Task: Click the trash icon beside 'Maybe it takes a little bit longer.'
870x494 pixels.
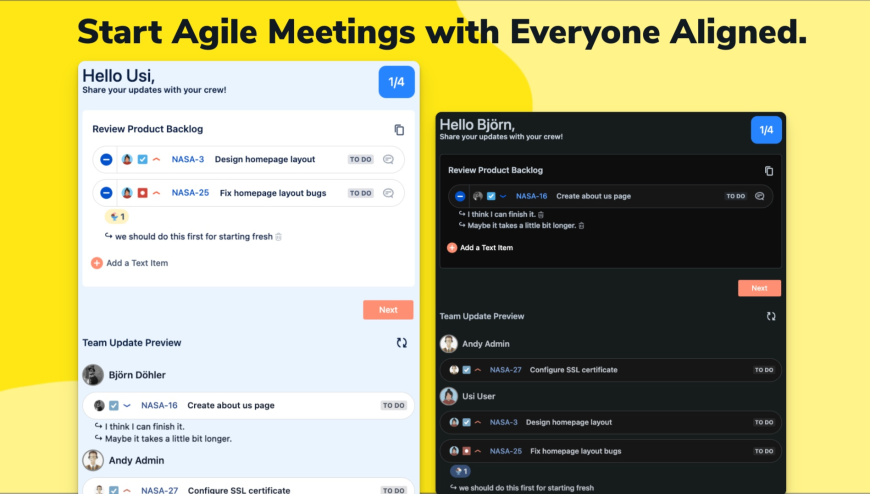Action: 581,226
